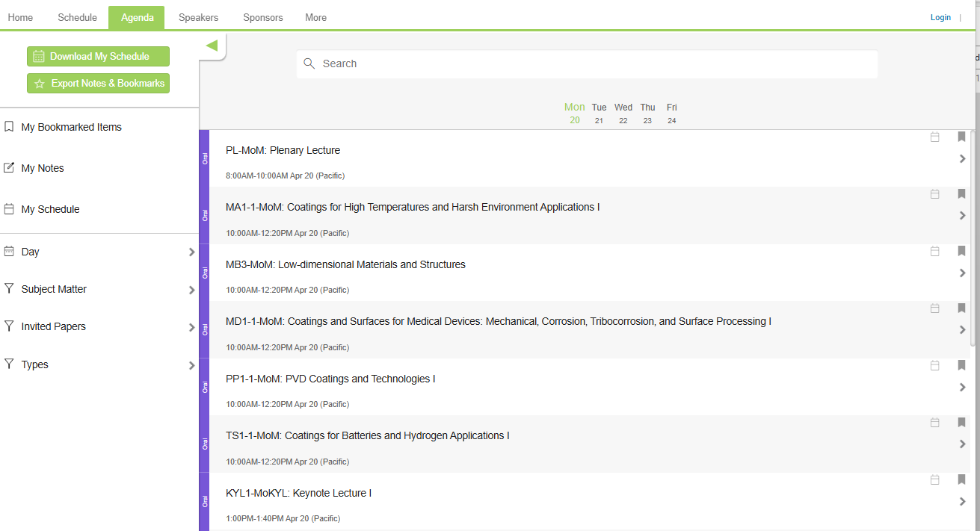Toggle bookmark on TS1-1-MoM Batteries session
This screenshot has height=531, width=980.
(x=961, y=422)
